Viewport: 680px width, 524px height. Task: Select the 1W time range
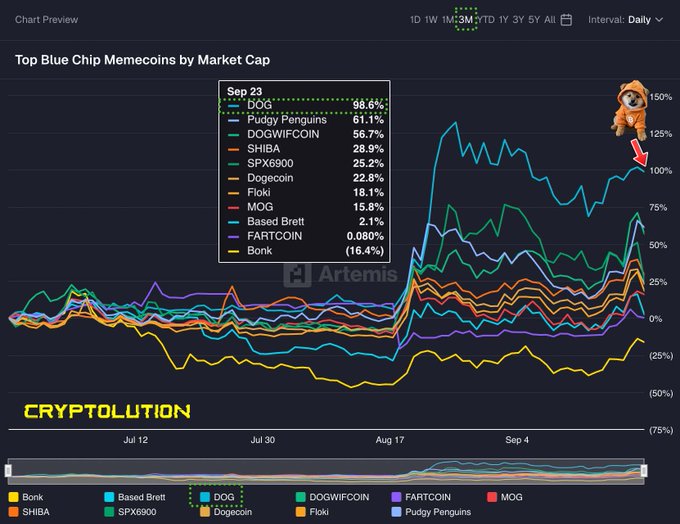tap(431, 20)
